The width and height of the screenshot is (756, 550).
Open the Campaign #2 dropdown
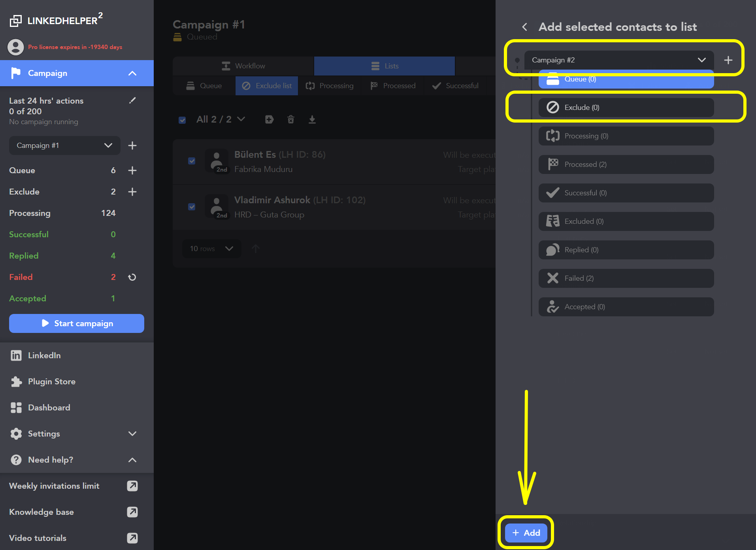[x=619, y=60]
